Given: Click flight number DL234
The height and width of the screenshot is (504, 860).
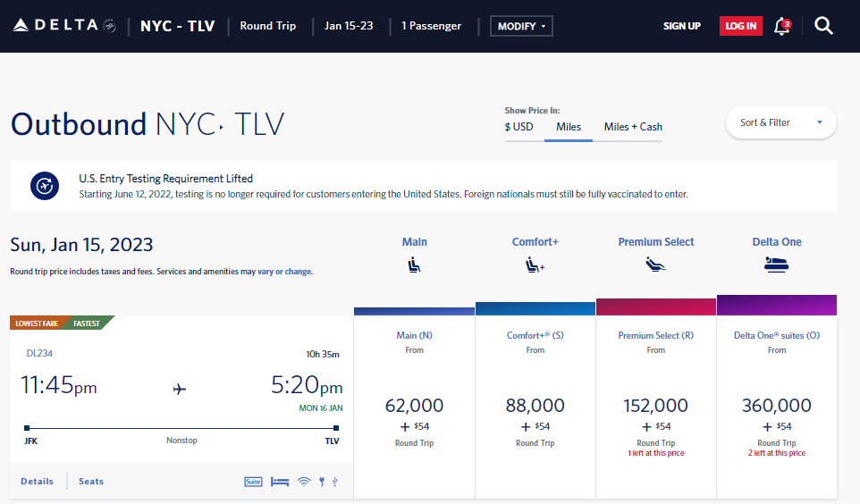Looking at the screenshot, I should click(x=39, y=353).
